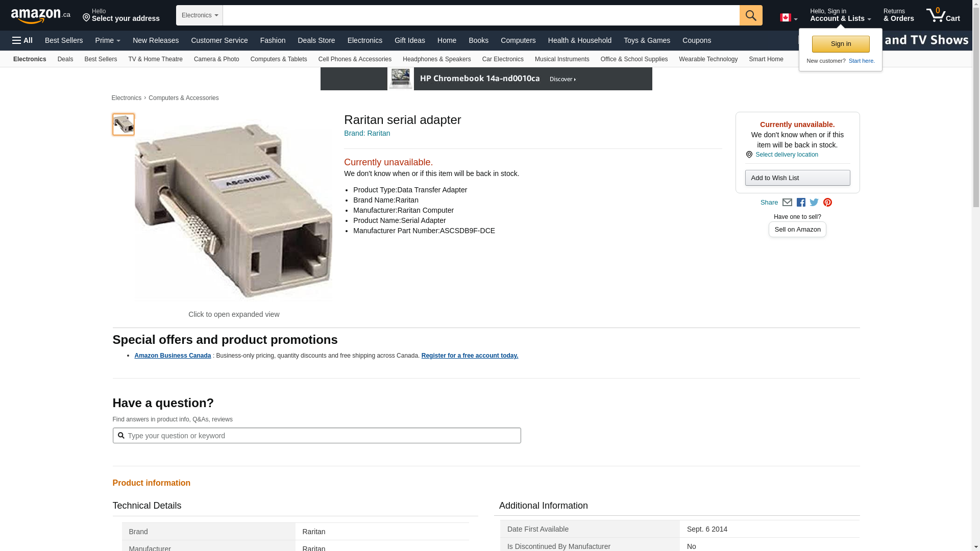Expand the Prime menu dropdown
The height and width of the screenshot is (551, 980).
[108, 40]
